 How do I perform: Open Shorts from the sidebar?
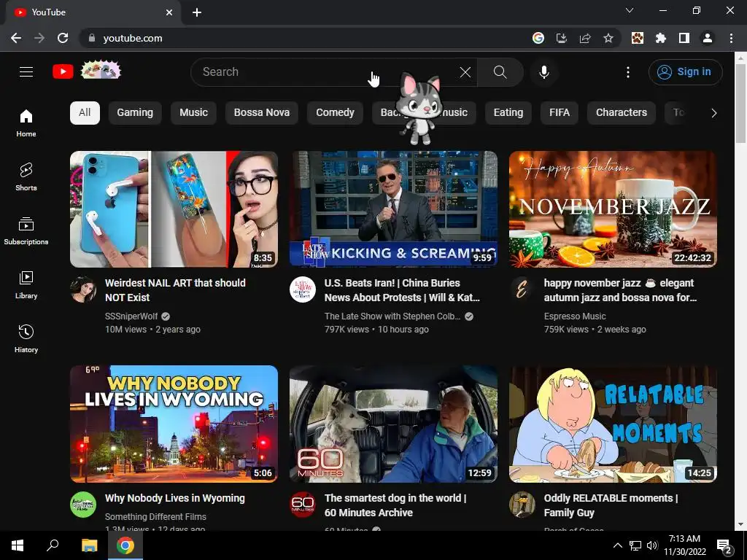26,176
